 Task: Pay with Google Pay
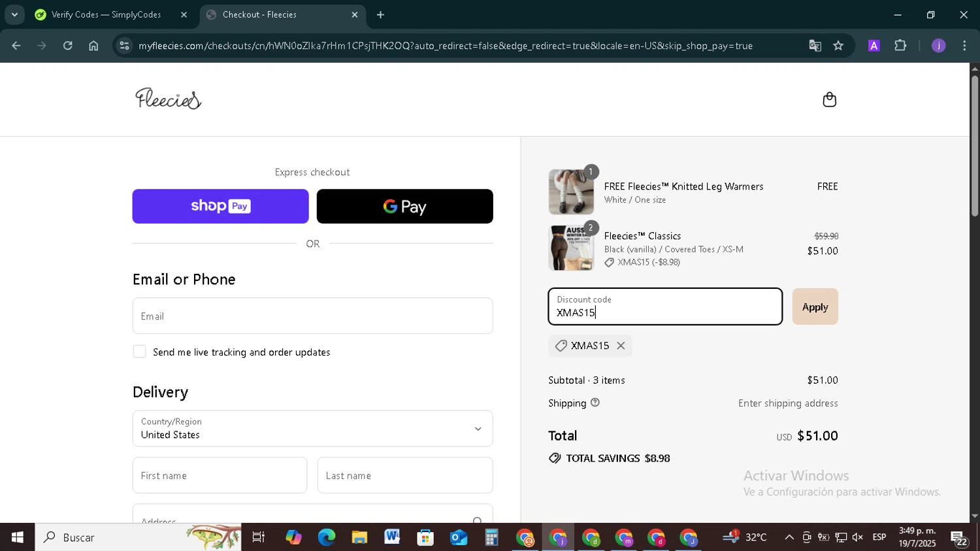click(x=404, y=207)
